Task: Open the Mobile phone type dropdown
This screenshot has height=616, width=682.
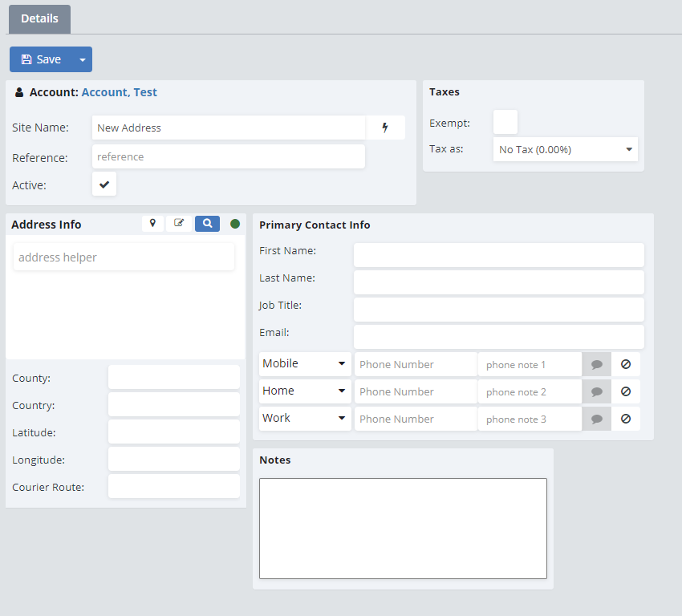Action: pos(305,364)
